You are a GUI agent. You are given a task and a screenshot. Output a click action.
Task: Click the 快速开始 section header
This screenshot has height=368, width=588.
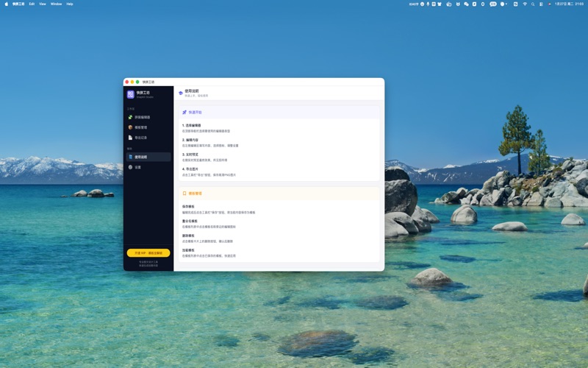click(x=195, y=113)
